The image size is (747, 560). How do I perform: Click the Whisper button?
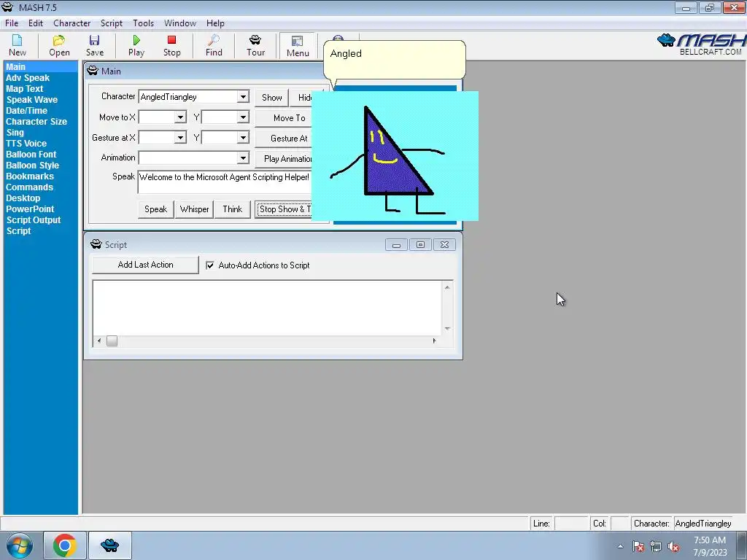pos(194,209)
